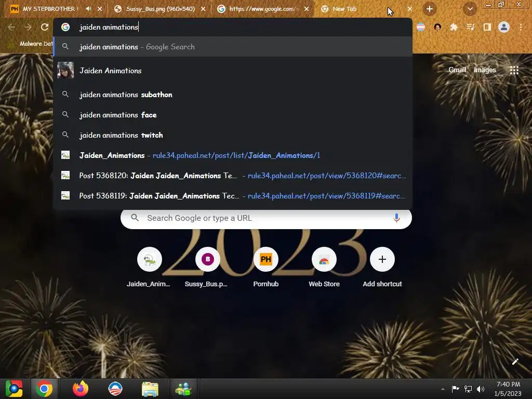Choose 'jaiden animations subathon' suggestion
This screenshot has height=399, width=532.
coord(232,95)
